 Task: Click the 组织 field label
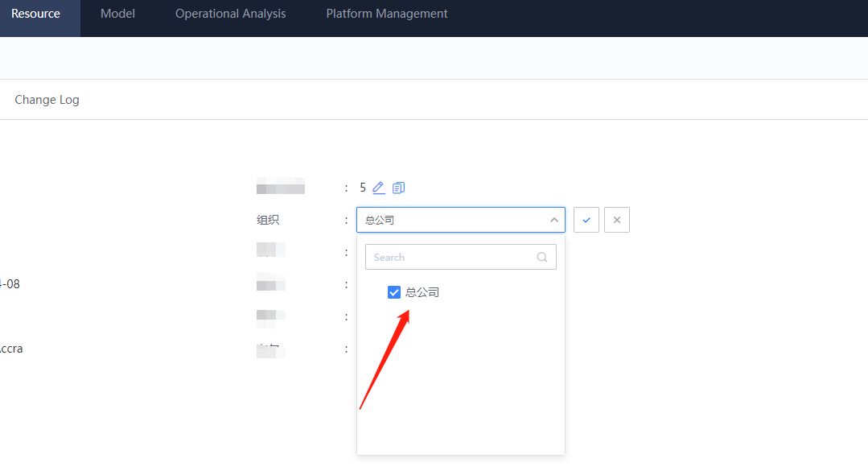[x=268, y=220]
